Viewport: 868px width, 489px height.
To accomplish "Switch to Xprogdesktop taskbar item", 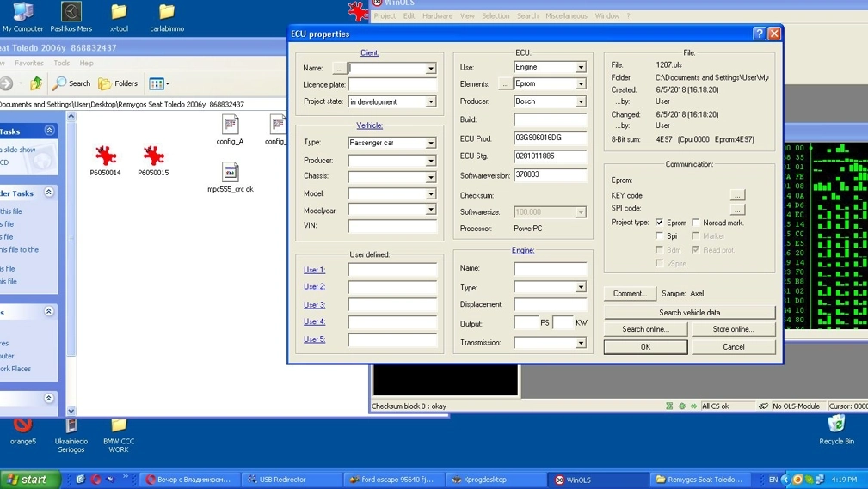I will point(496,480).
